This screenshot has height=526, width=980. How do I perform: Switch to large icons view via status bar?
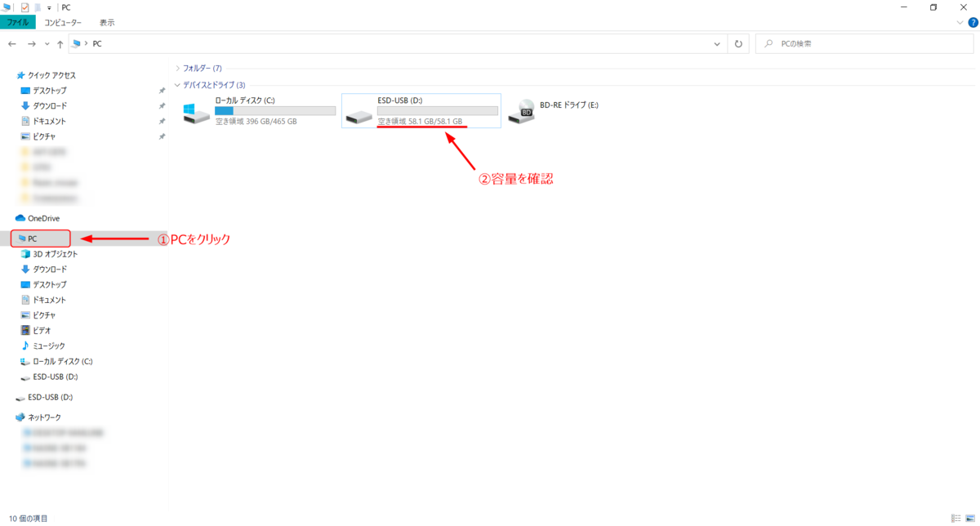click(969, 519)
